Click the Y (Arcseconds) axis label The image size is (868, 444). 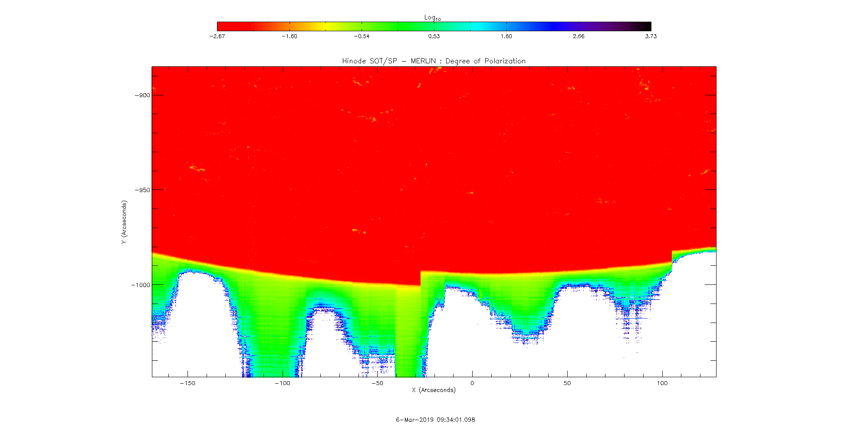click(124, 222)
